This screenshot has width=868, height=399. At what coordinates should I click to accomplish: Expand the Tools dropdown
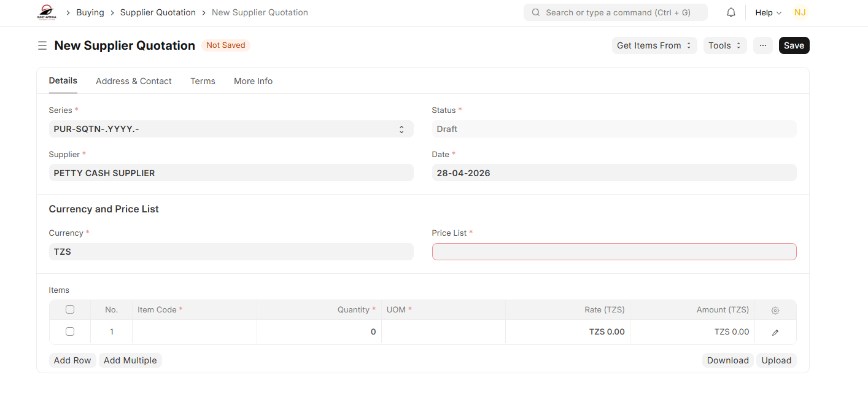coord(725,45)
